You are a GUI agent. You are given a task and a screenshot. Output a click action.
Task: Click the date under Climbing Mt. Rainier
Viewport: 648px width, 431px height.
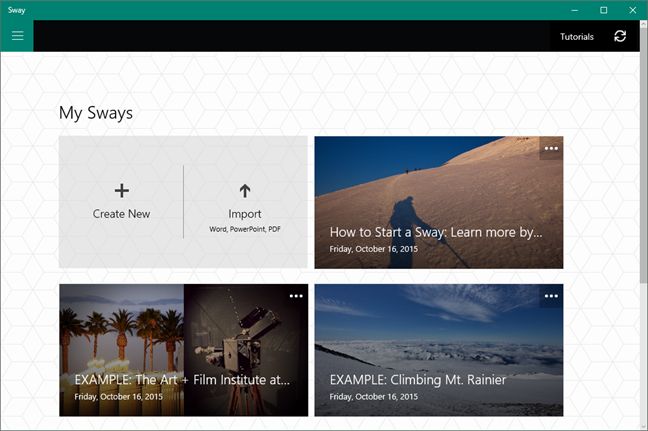[x=374, y=397]
